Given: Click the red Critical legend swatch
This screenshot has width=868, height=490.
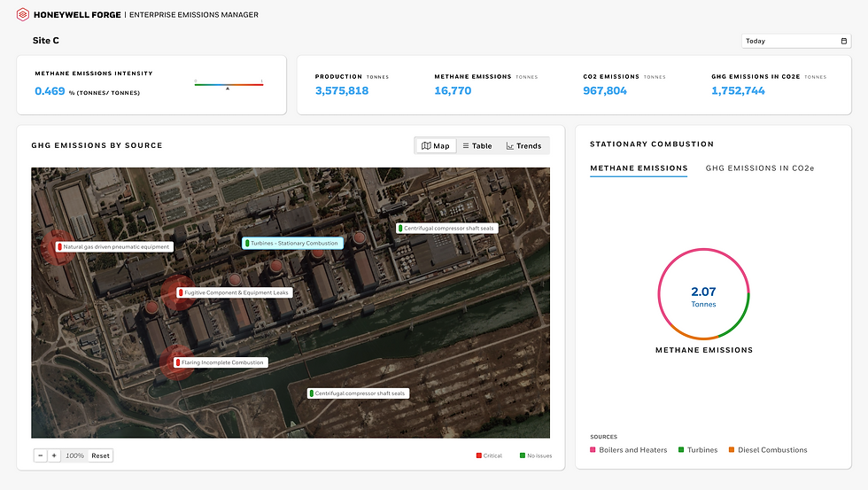Looking at the screenshot, I should click(479, 455).
